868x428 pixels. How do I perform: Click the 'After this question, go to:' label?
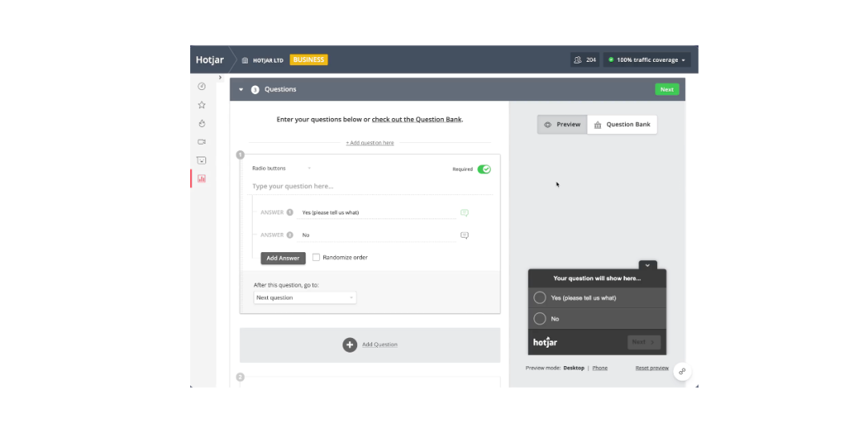286,285
